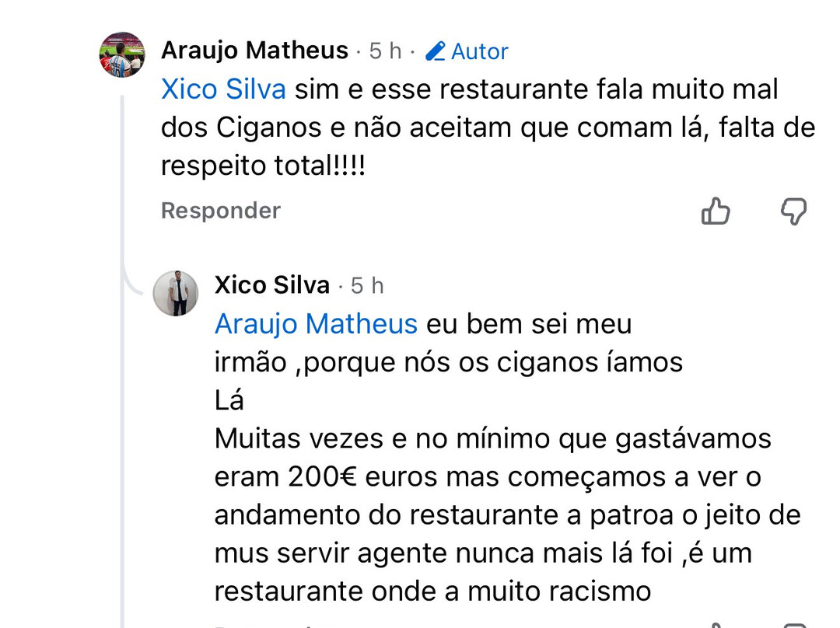This screenshot has width=840, height=628.
Task: Click the Autor badge label
Action: click(479, 51)
